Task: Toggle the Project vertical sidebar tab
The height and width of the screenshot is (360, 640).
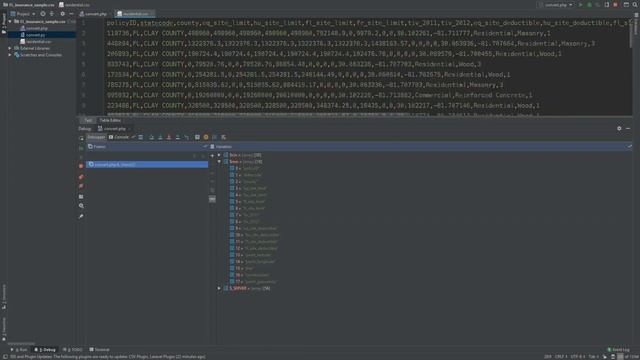Action: tap(4, 23)
